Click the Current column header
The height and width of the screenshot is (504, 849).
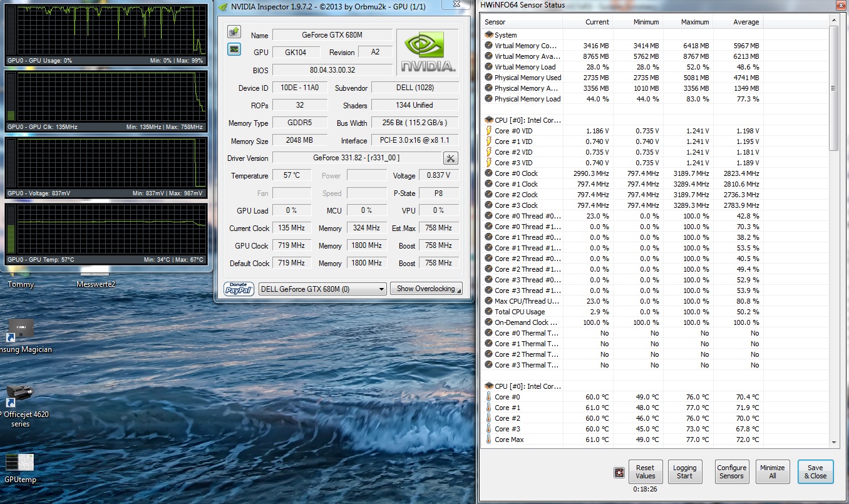point(587,22)
